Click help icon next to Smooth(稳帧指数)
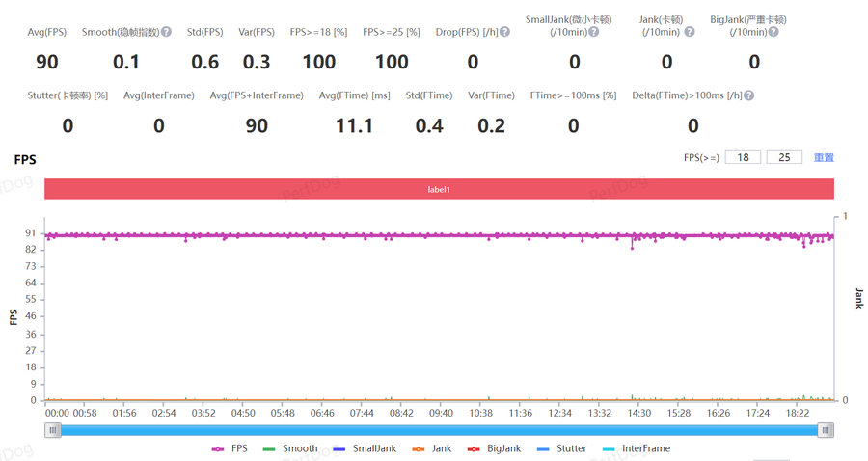 tap(167, 32)
